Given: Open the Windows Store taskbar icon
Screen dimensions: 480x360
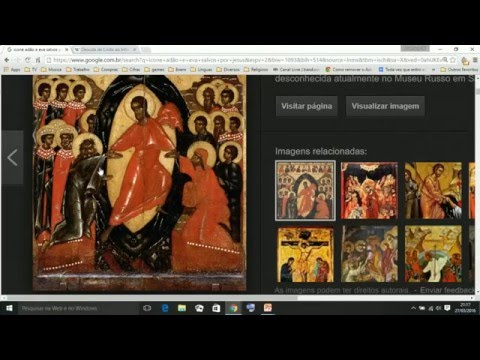Looking at the screenshot, I should click(216, 308).
